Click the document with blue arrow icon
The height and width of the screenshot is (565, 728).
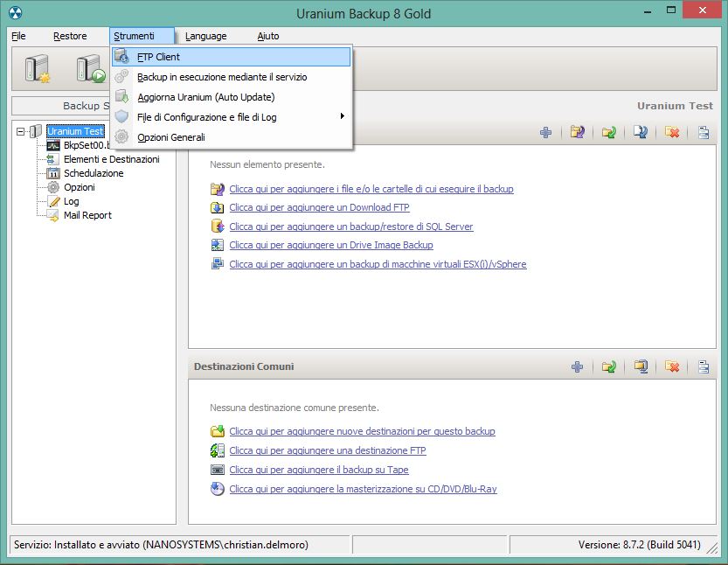[x=641, y=132]
